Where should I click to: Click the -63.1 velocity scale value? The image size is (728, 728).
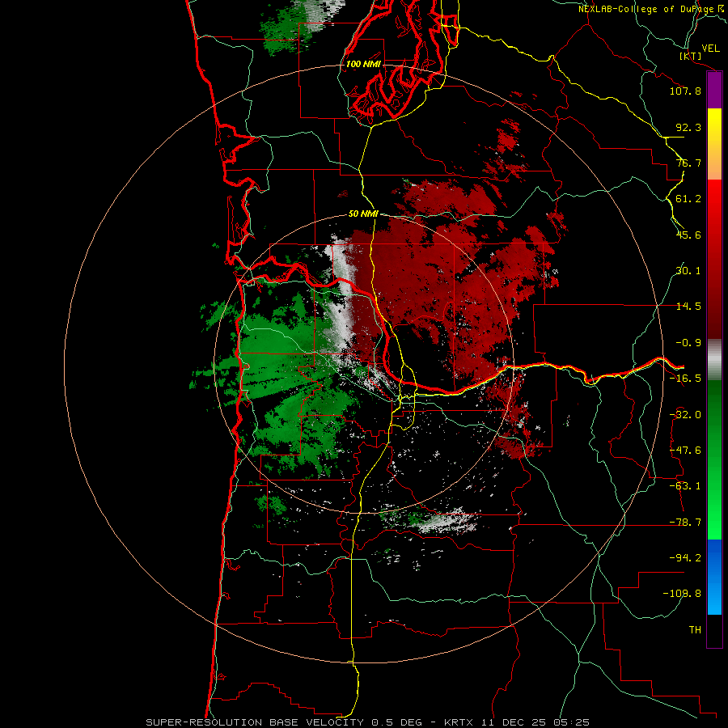pos(685,486)
